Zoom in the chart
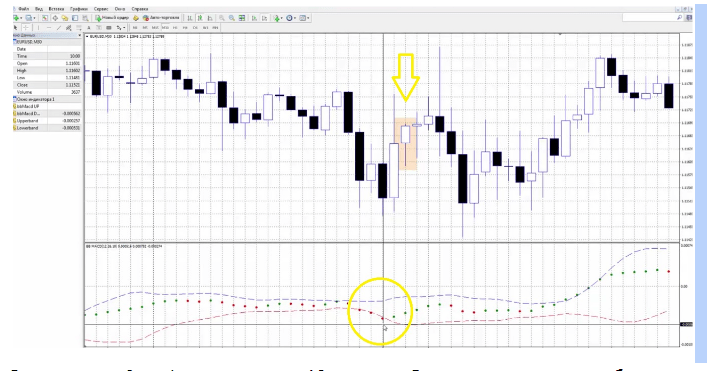The width and height of the screenshot is (724, 371). (x=222, y=18)
